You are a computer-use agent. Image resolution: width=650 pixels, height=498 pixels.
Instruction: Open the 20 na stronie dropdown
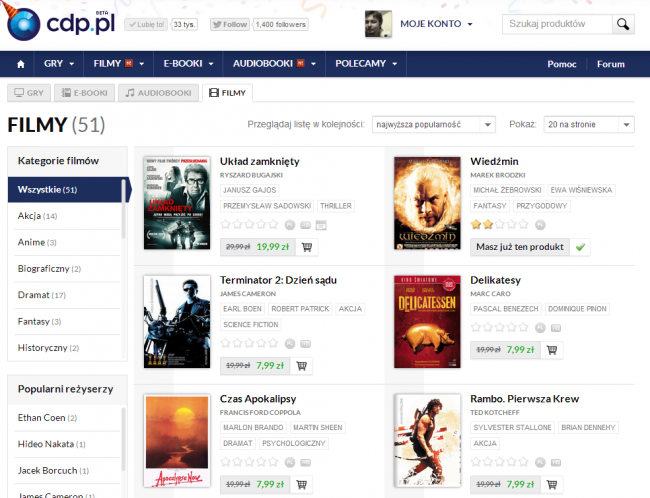589,124
